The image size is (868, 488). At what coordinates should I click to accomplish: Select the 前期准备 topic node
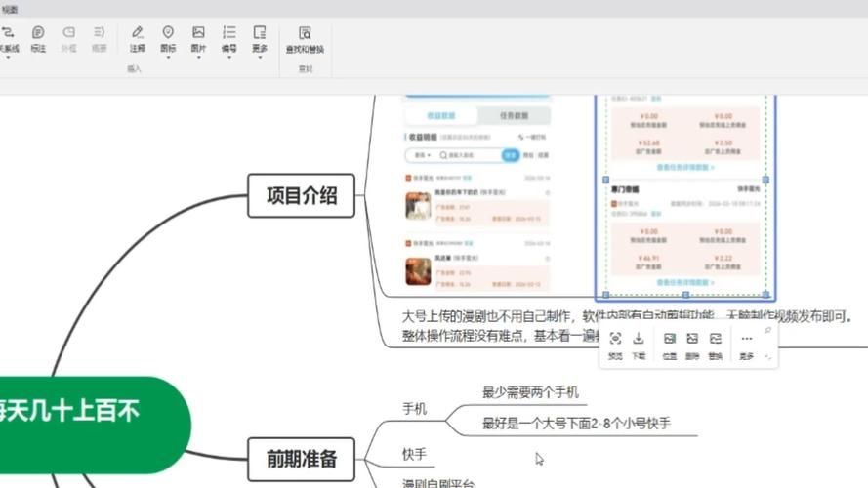pos(301,459)
